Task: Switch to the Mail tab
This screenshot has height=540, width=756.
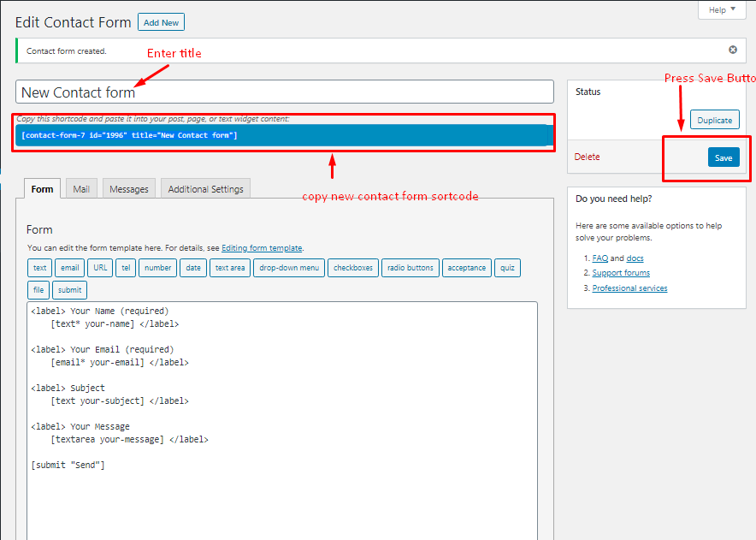Action: (81, 189)
